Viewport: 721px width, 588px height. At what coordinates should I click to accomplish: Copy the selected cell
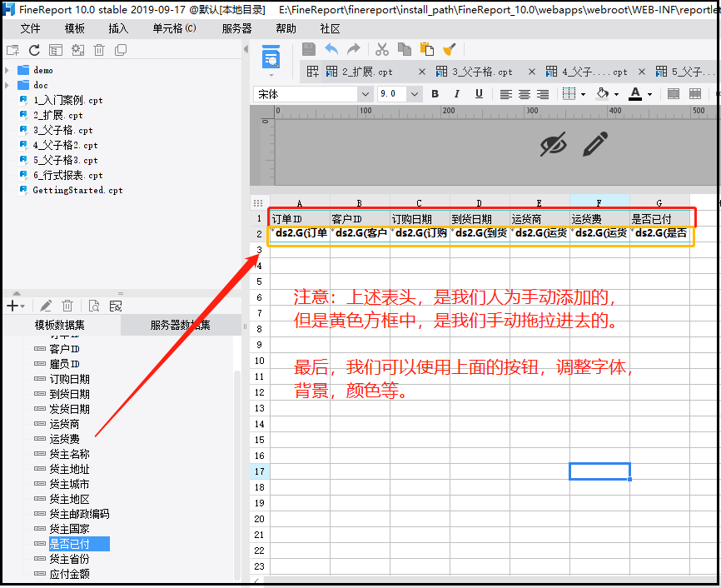point(404,49)
